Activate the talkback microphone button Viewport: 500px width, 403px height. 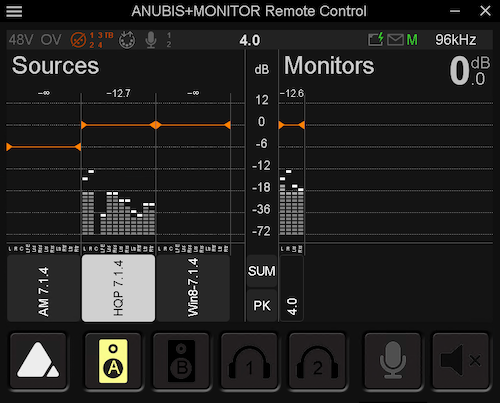tap(393, 360)
